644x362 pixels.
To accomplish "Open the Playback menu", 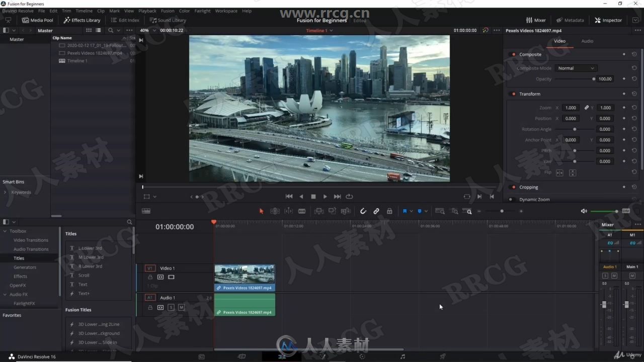I will click(x=147, y=11).
